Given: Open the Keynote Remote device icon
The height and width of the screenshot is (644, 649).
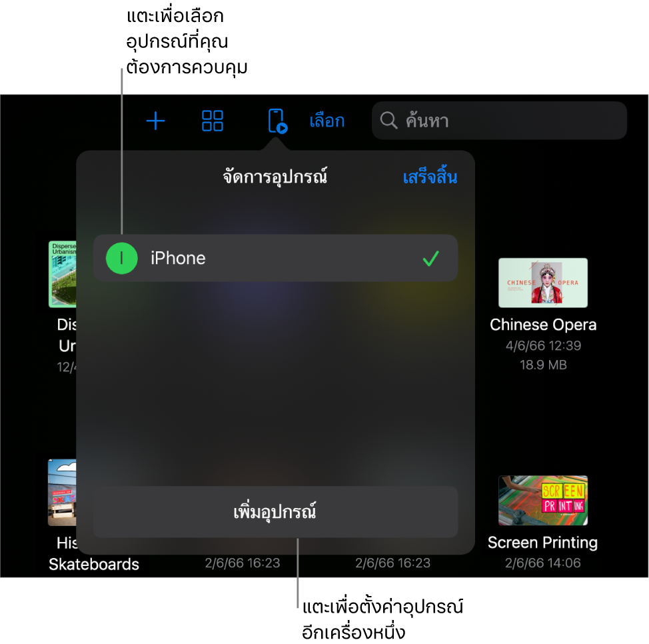Looking at the screenshot, I should click(x=277, y=121).
